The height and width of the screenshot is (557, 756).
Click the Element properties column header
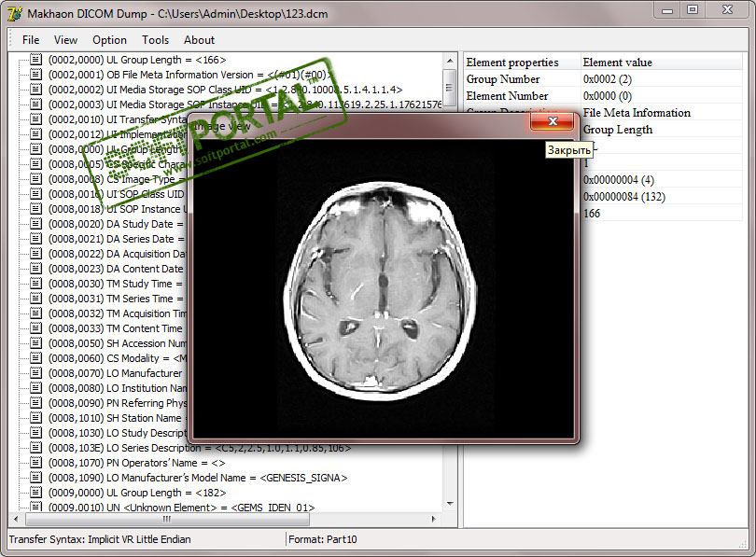coord(522,63)
